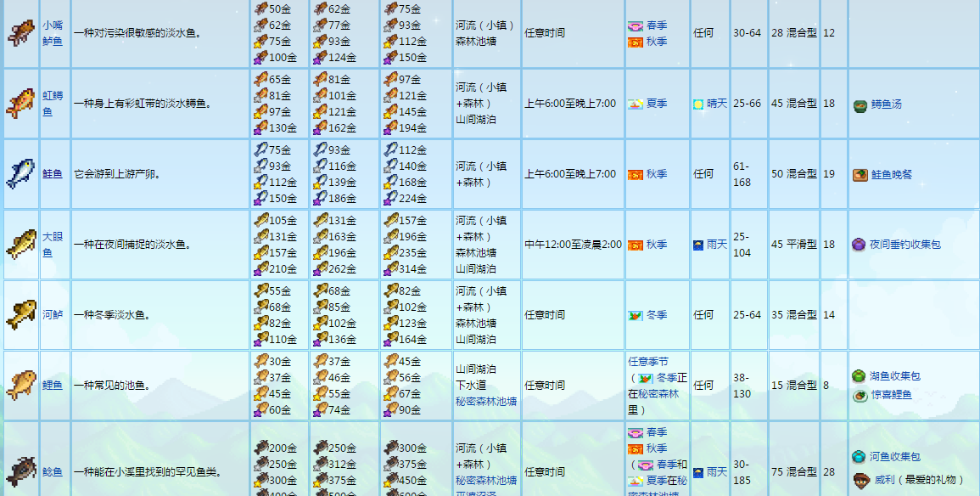Viewport: 980px width, 496px height.
Task: Click the 大眼鱼 fish sprite
Action: [21, 245]
